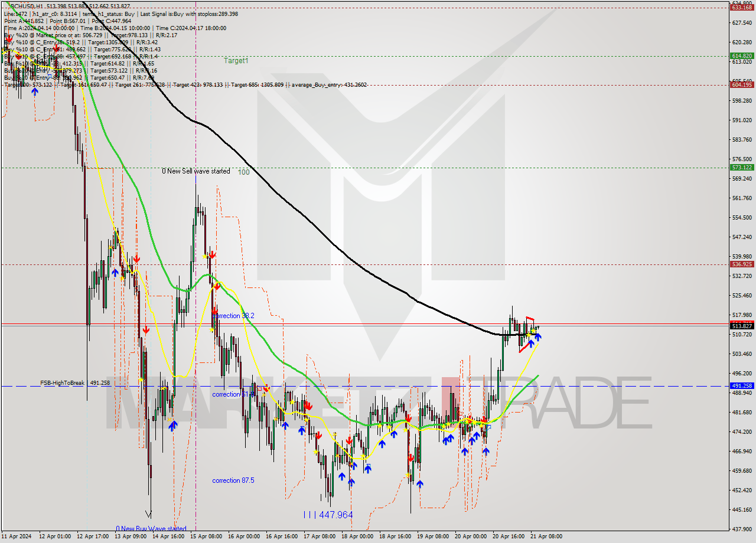Click the '19 Apr 08:00' time label
The height and width of the screenshot is (543, 756).
pos(432,537)
